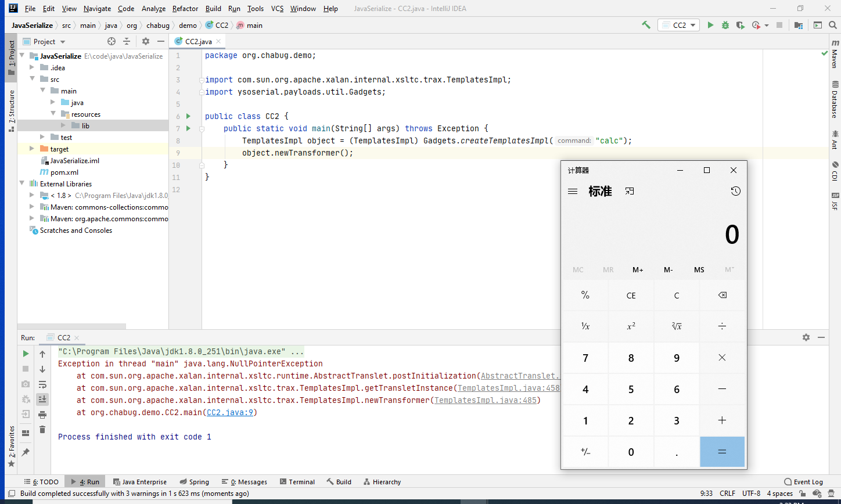Image resolution: width=841 pixels, height=504 pixels.
Task: Open the Analyze menu
Action: point(153,9)
